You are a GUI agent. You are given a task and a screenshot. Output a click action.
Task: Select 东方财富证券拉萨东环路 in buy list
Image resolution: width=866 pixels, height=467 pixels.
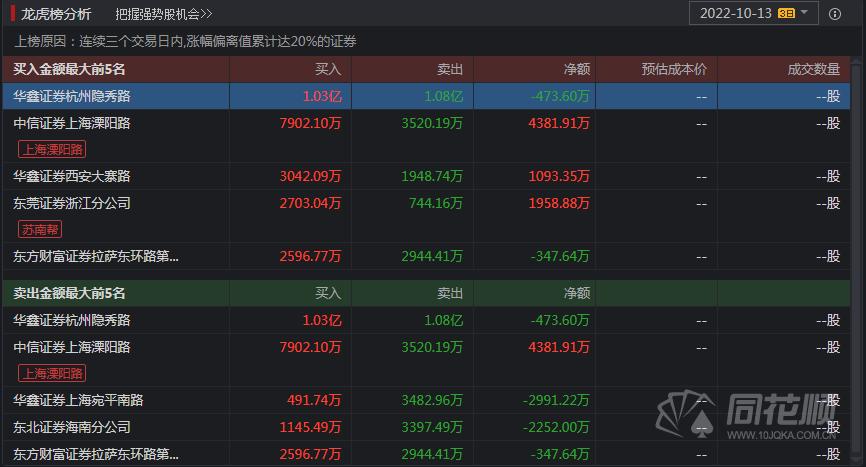(x=426, y=256)
